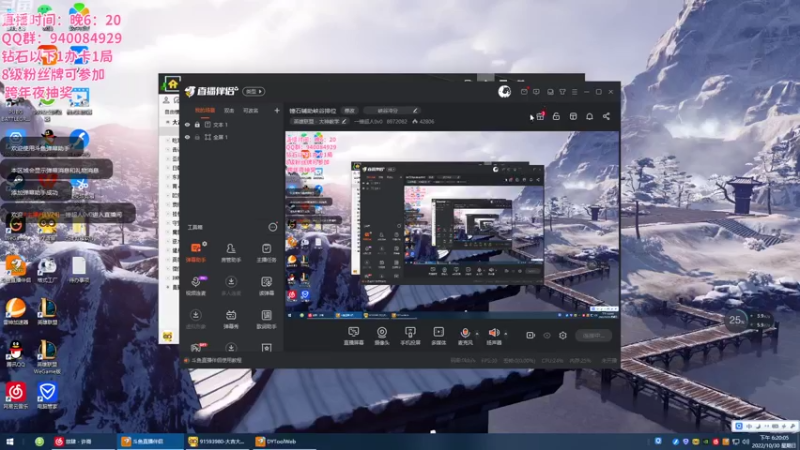Click the stream status button in bottom bar
This screenshot has height=450, width=800.
(x=594, y=335)
